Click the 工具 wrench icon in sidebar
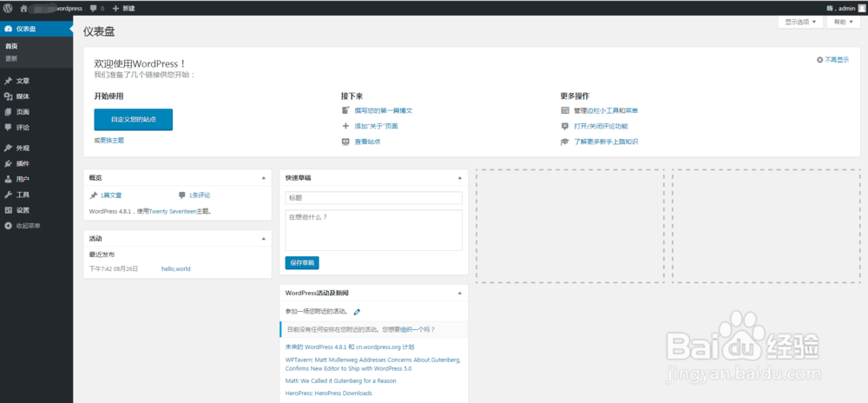The width and height of the screenshot is (868, 403). [x=9, y=195]
